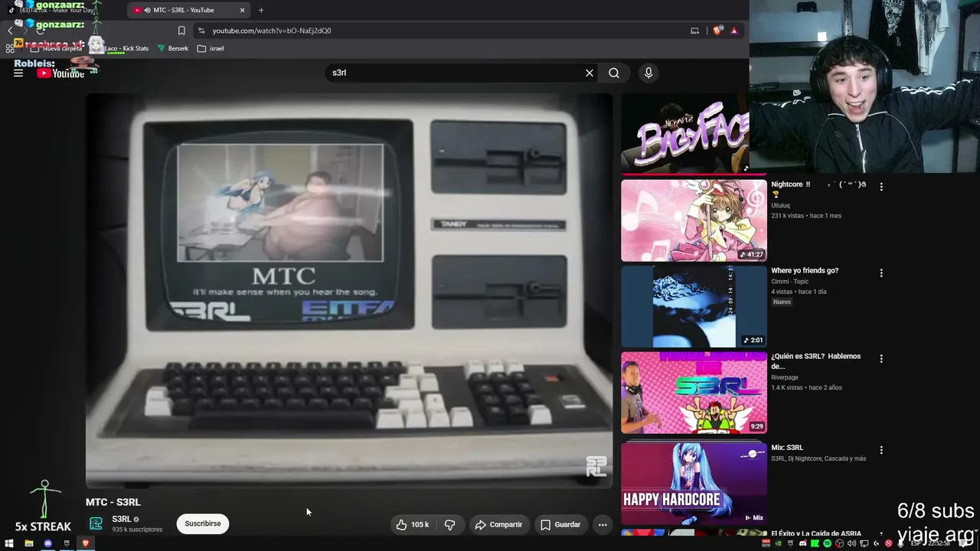Select the YouTube address bar URL
980x551 pixels.
(272, 31)
